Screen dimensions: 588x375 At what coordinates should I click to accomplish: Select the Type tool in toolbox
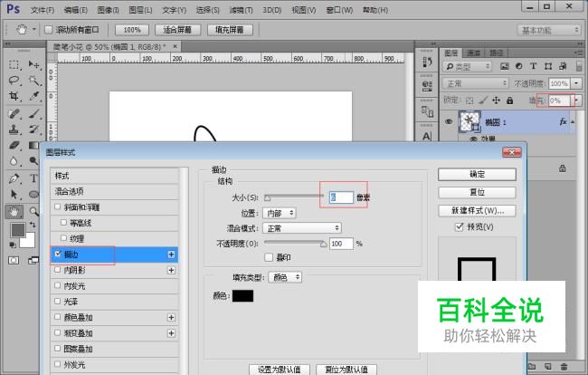click(x=34, y=178)
